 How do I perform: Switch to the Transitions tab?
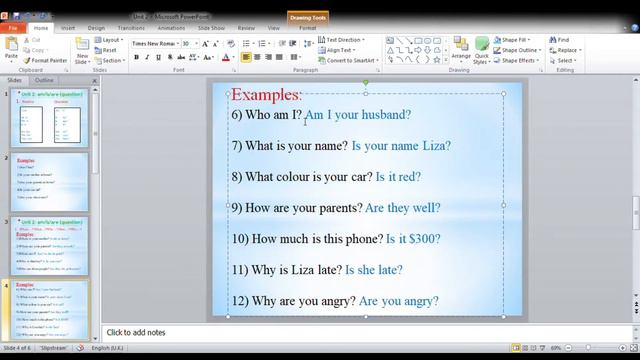tap(131, 28)
